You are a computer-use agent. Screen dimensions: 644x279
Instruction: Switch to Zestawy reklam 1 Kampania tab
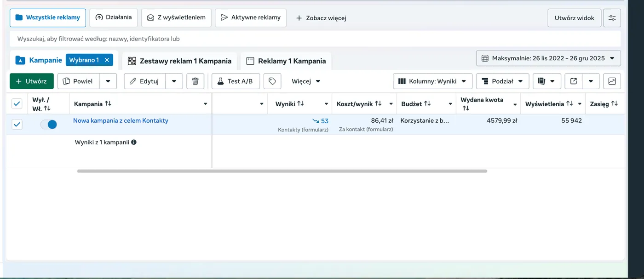pyautogui.click(x=179, y=61)
